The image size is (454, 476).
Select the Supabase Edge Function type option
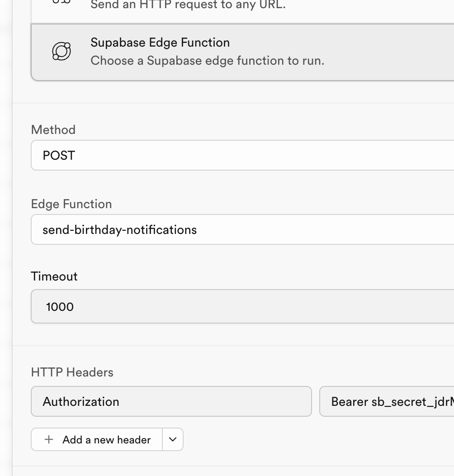[x=242, y=52]
